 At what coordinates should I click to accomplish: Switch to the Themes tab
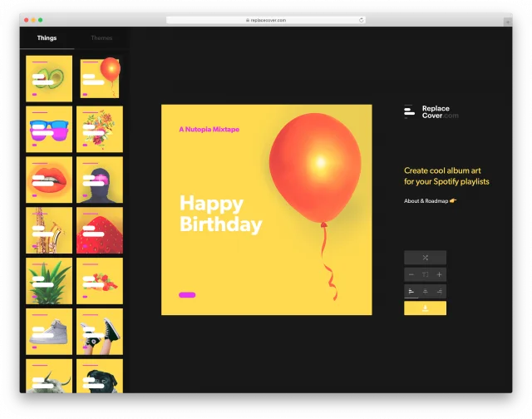coord(101,38)
